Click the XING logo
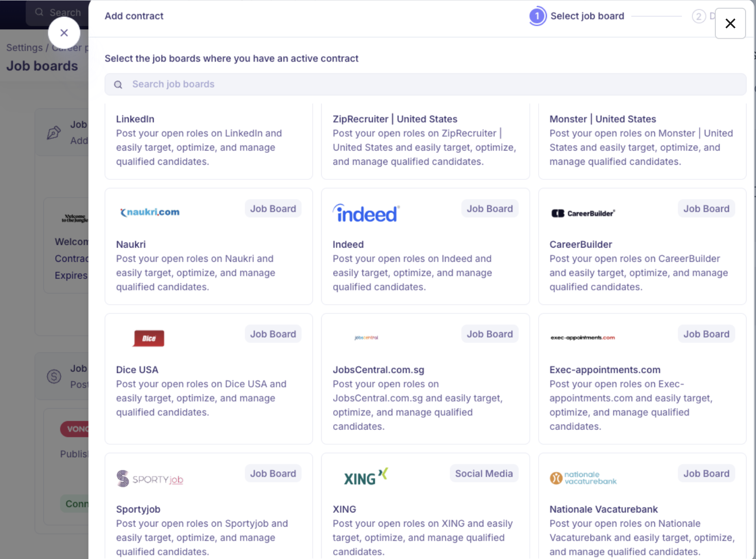Screen dimensions: 756x559 (x=365, y=477)
